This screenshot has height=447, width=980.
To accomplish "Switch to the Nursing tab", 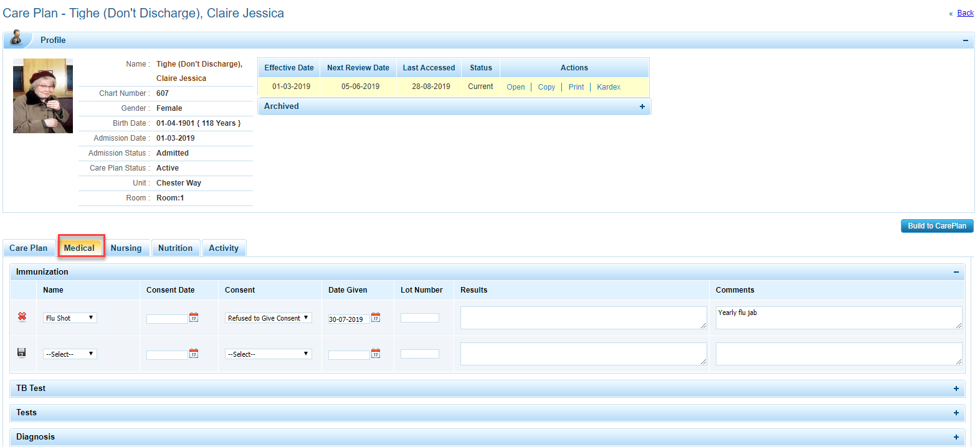I will pos(126,248).
